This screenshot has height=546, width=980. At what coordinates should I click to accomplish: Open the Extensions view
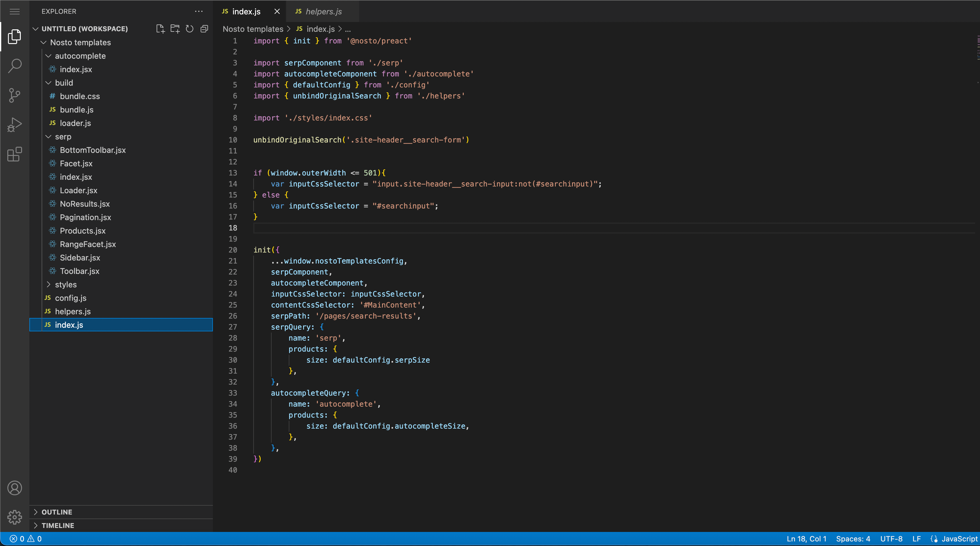(x=14, y=154)
